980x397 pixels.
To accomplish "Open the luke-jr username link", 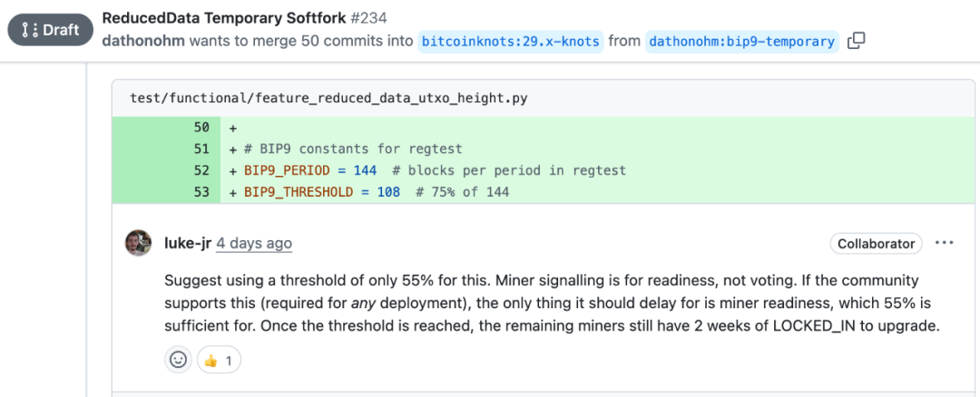I will [188, 243].
